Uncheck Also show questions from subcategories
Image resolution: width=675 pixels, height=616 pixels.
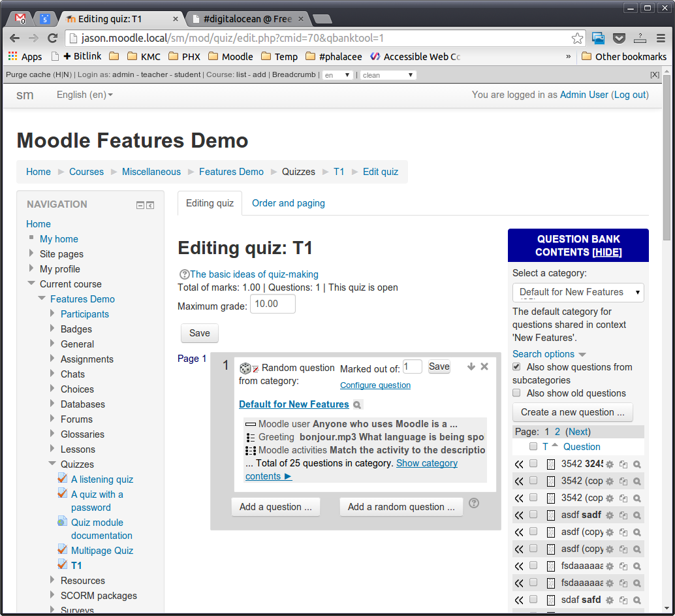pos(516,367)
